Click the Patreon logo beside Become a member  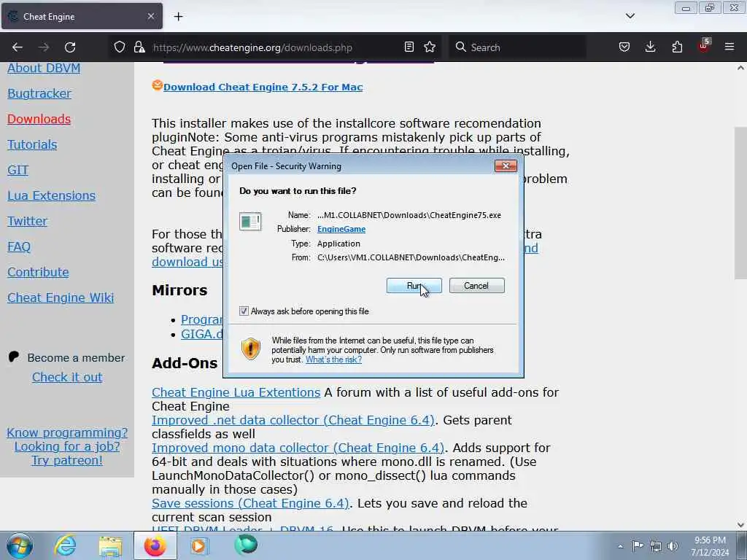(14, 357)
